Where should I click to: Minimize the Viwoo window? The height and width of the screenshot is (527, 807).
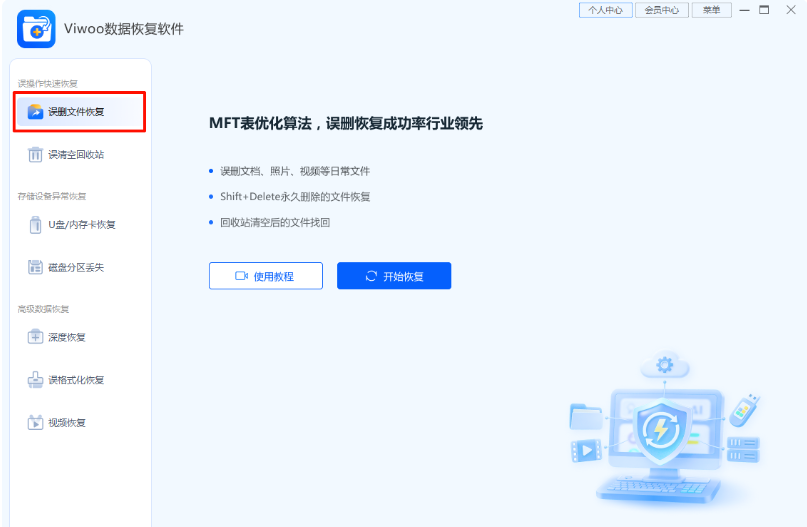coord(744,10)
